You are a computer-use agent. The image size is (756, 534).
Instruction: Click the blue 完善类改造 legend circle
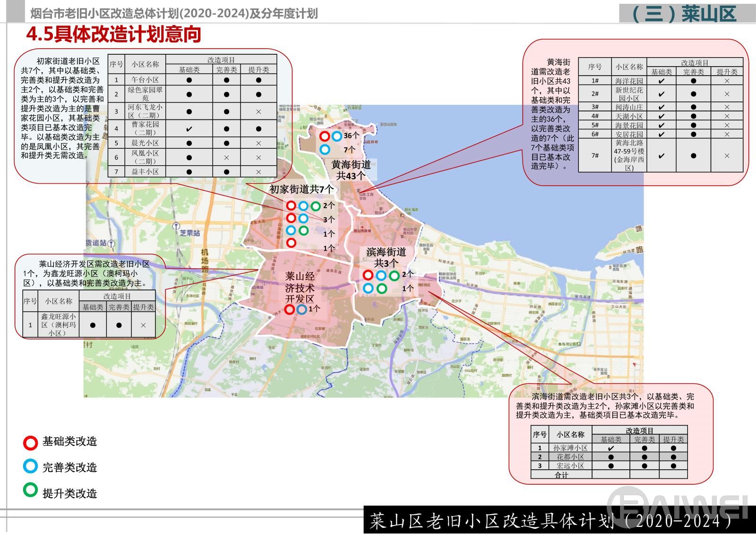pyautogui.click(x=30, y=466)
